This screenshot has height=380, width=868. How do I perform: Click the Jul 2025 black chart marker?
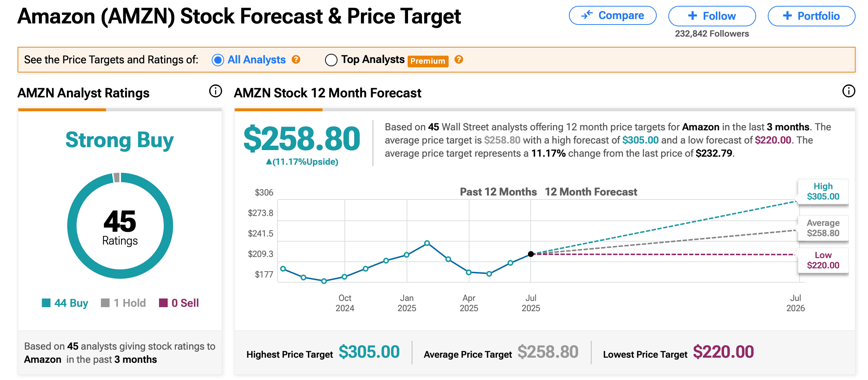point(531,254)
